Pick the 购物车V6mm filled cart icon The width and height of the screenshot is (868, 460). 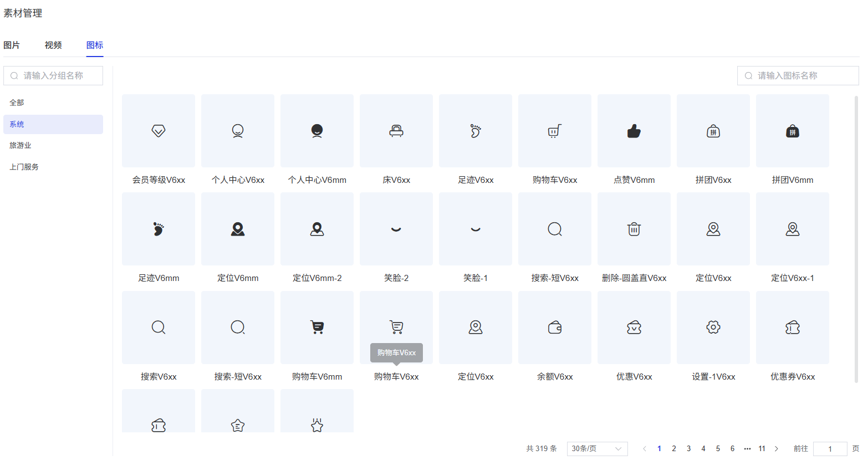pos(317,328)
